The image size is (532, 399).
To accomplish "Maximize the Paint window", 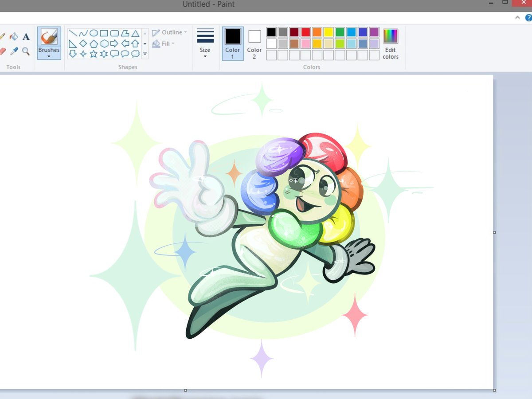I will (x=505, y=2).
